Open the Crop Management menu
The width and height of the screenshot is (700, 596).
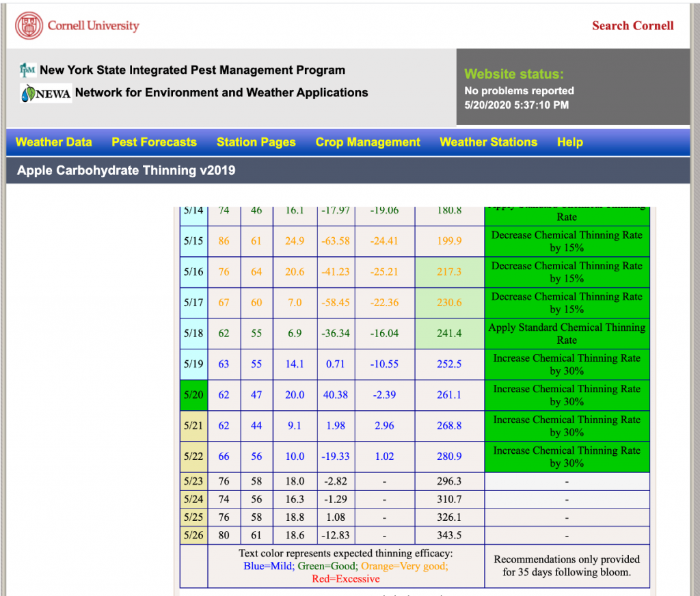(368, 142)
